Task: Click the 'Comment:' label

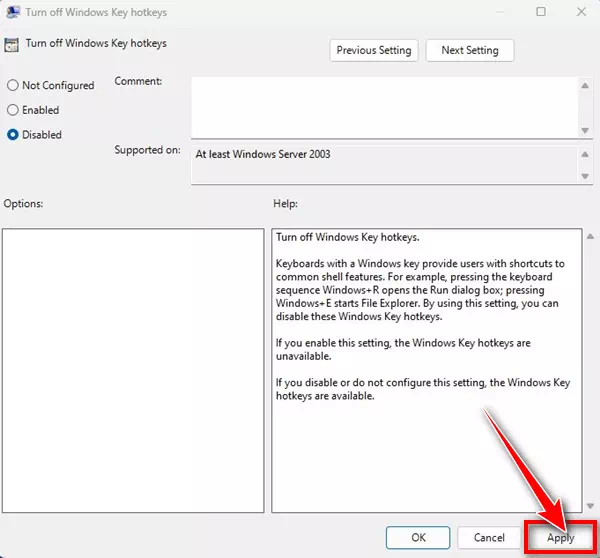Action: (138, 81)
